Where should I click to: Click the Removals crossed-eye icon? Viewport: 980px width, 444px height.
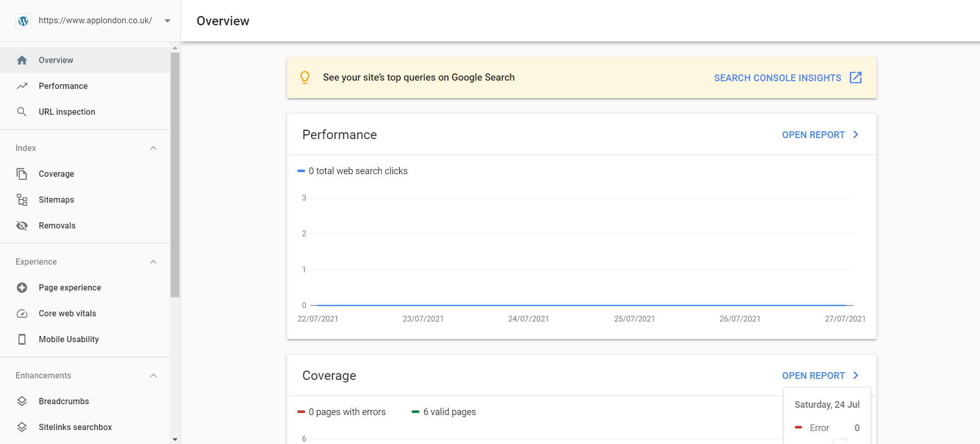click(22, 225)
